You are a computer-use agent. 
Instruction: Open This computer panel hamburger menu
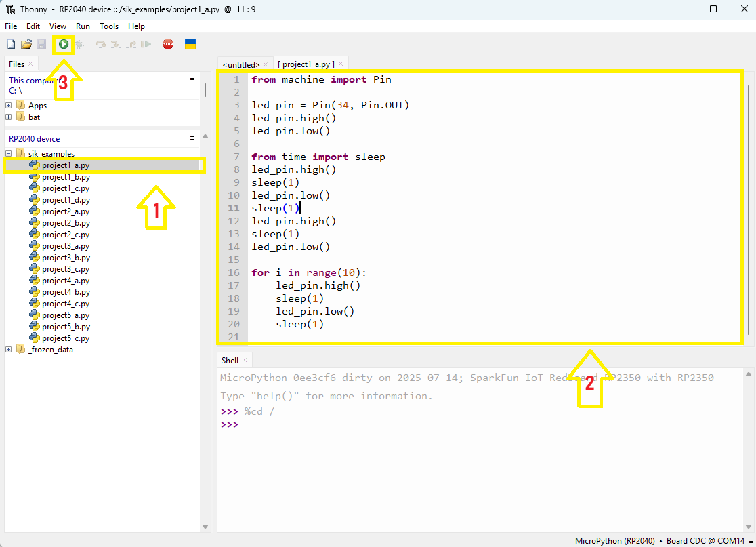click(192, 79)
